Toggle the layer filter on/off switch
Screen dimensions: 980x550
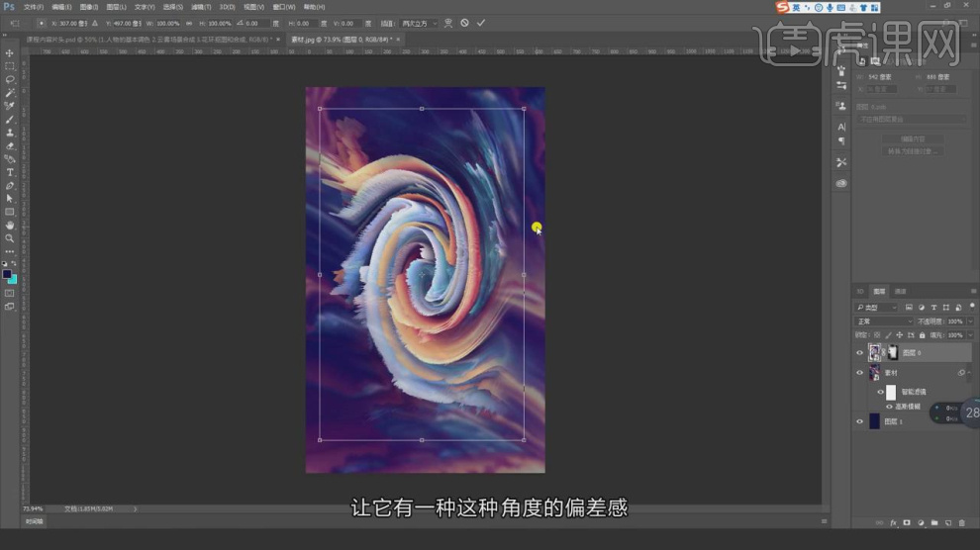[972, 306]
